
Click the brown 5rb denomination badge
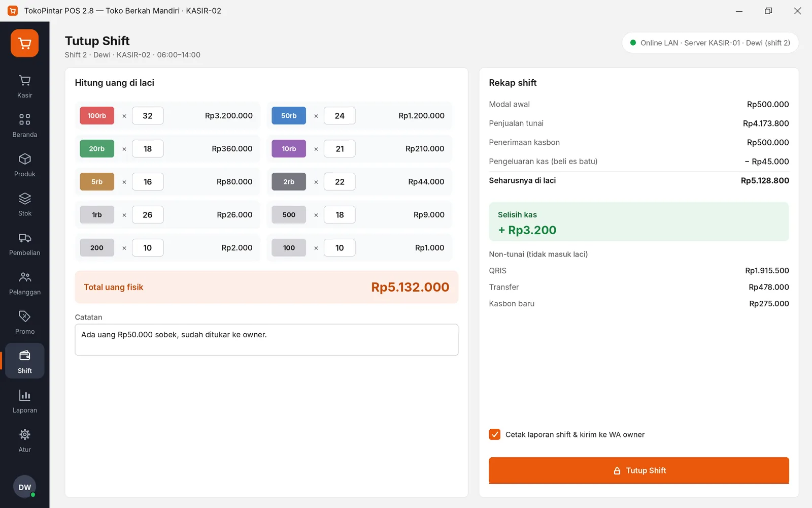click(x=97, y=182)
